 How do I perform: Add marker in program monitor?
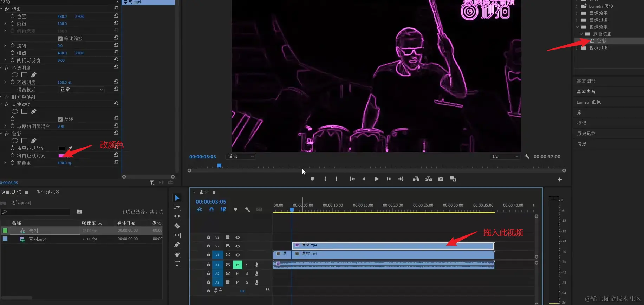[312, 179]
